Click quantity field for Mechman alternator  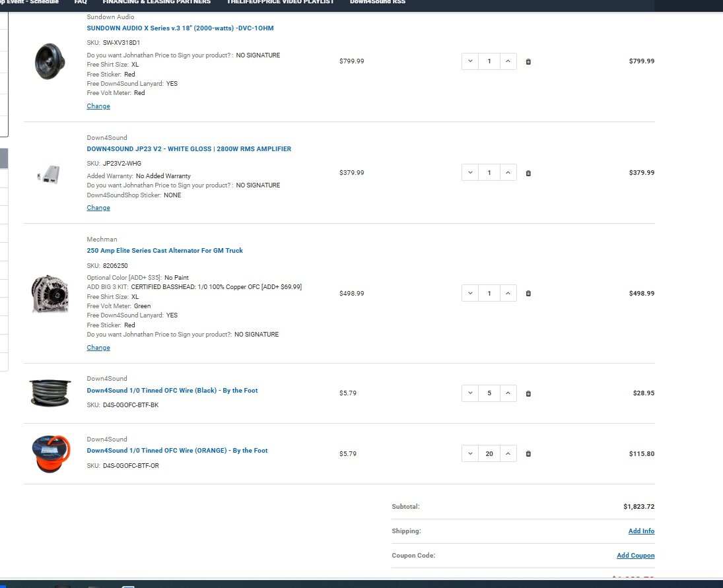[x=489, y=293]
